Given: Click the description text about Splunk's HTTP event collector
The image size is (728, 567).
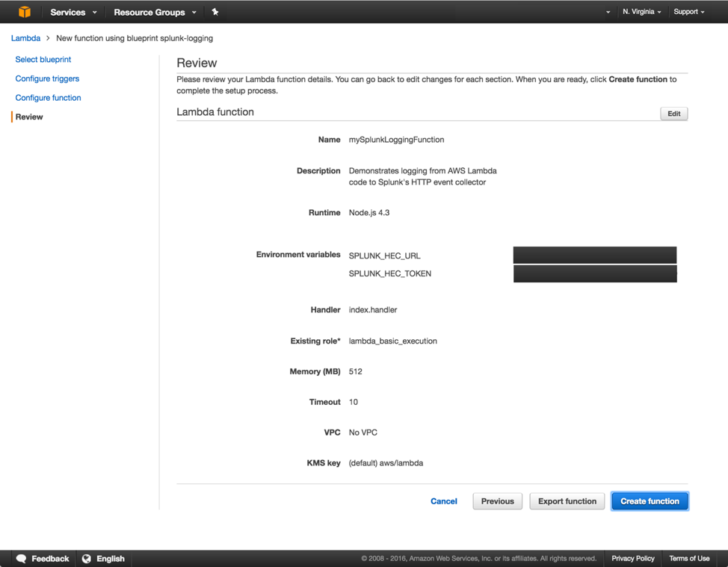Looking at the screenshot, I should (x=422, y=176).
